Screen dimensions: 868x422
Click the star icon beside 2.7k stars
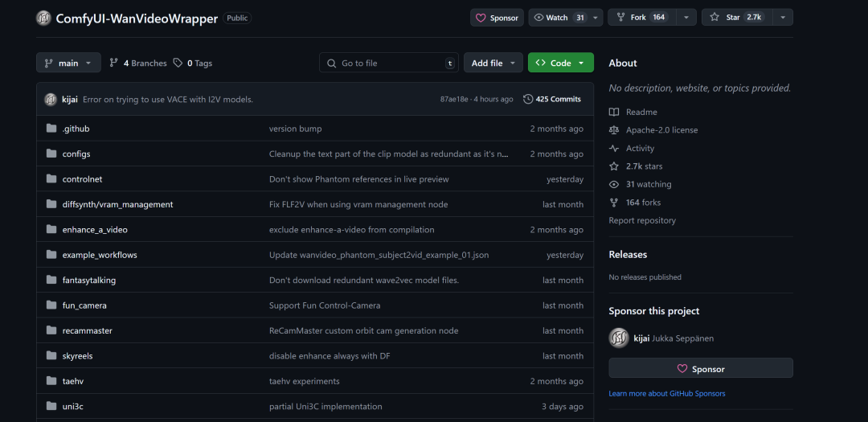(x=613, y=166)
